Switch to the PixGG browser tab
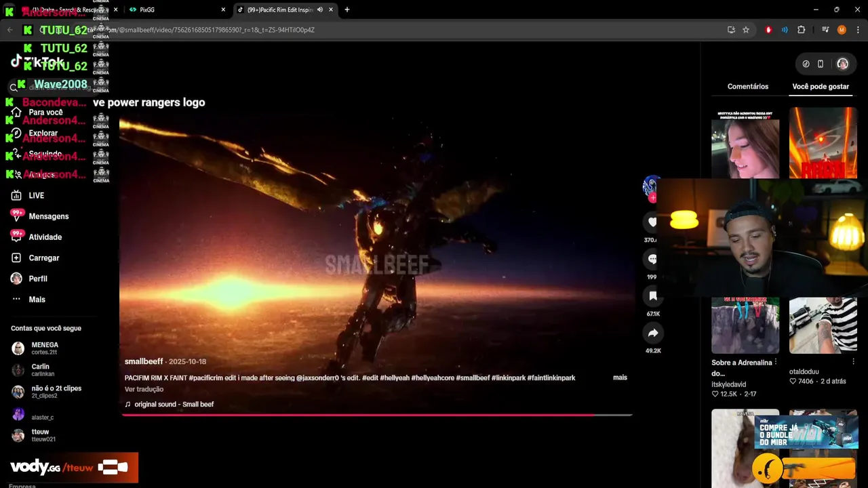The width and height of the screenshot is (868, 488). tap(176, 9)
